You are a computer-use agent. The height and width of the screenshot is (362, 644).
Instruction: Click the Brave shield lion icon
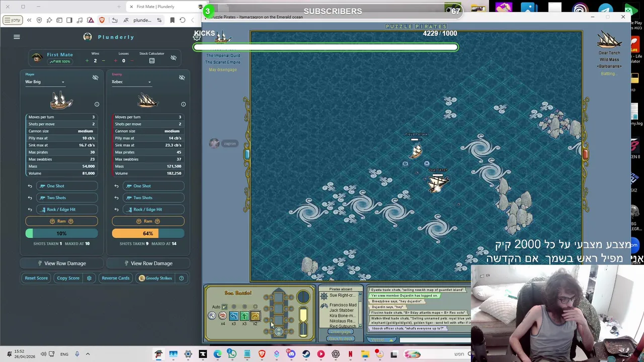pyautogui.click(x=102, y=20)
